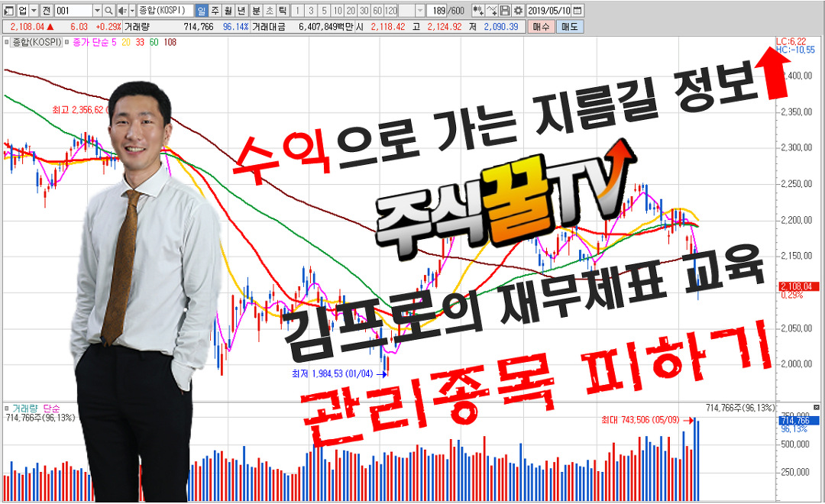Click the 189 bar count input field
825x504 pixels.
[x=435, y=11]
